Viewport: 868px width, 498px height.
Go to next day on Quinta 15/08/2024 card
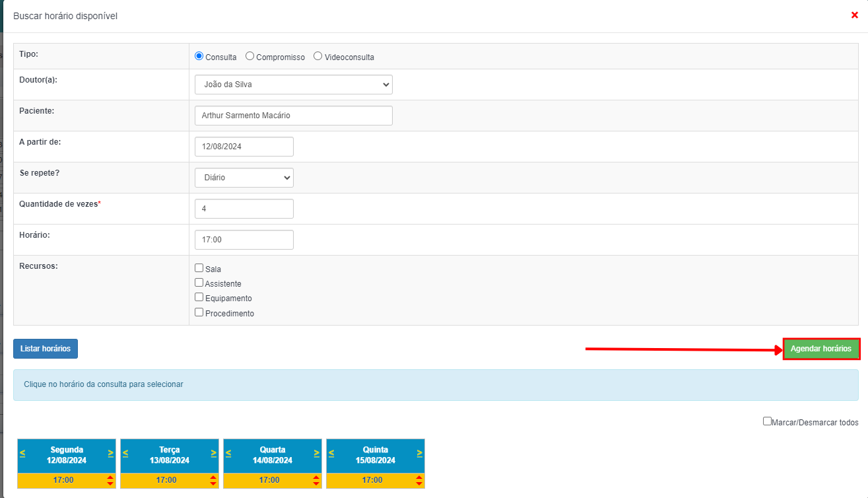(420, 453)
